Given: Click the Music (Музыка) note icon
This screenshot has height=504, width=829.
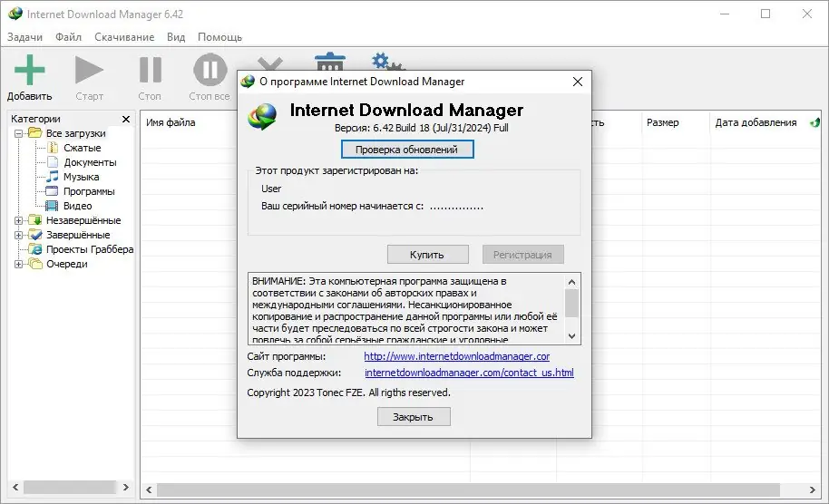Looking at the screenshot, I should (x=53, y=177).
